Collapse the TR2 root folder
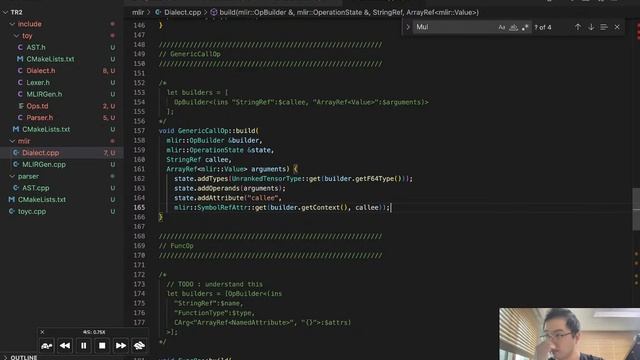This screenshot has width=640, height=360. tap(5, 12)
